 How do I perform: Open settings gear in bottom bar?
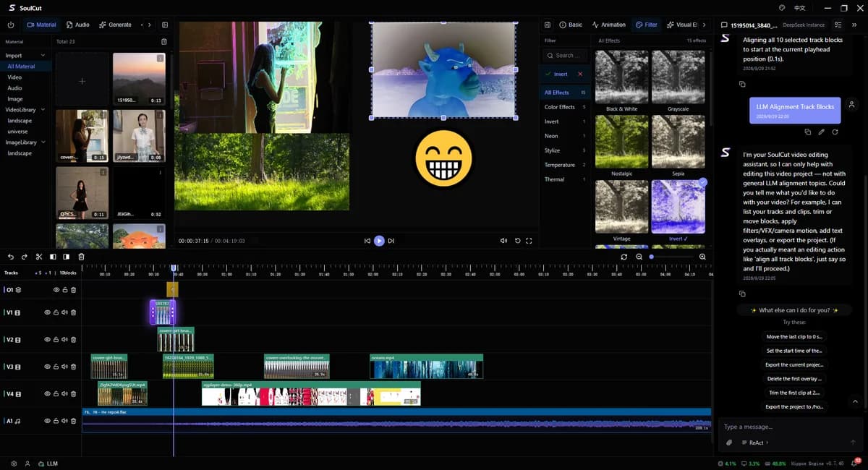pyautogui.click(x=14, y=463)
